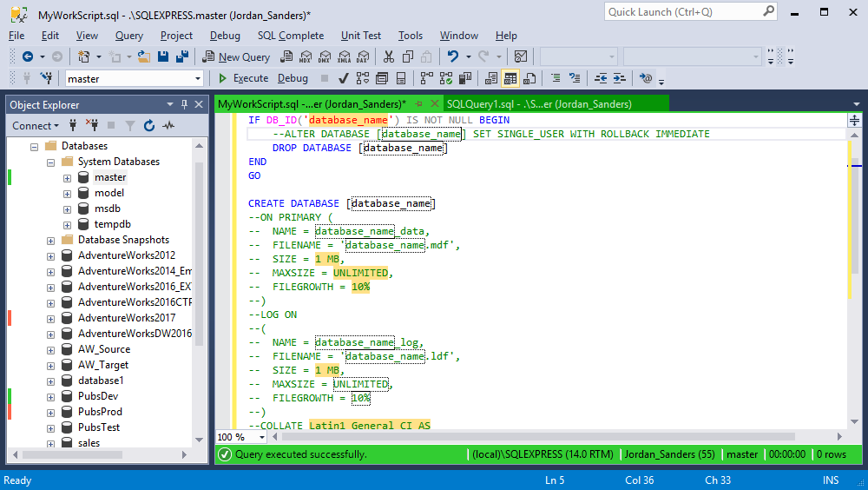The image size is (868, 490).
Task: Open the Object Explorer window options arrow
Action: [x=170, y=104]
